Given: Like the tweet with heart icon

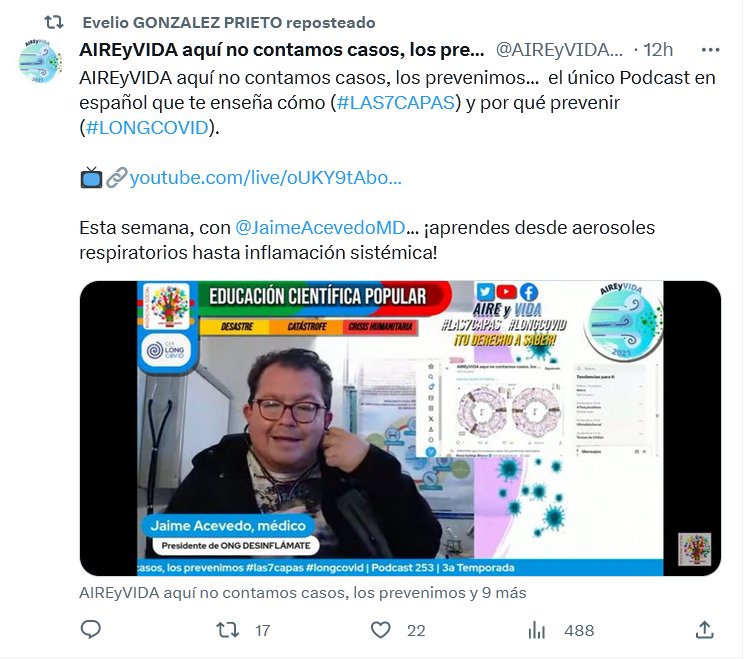Looking at the screenshot, I should point(380,630).
